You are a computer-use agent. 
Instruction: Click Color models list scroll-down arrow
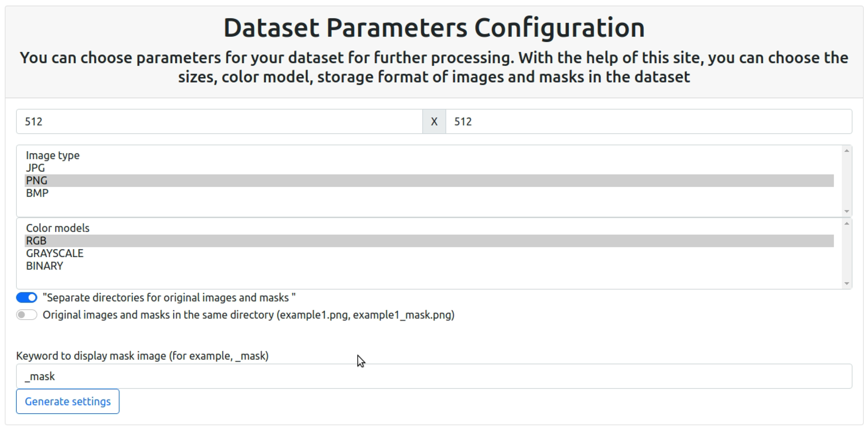(846, 284)
